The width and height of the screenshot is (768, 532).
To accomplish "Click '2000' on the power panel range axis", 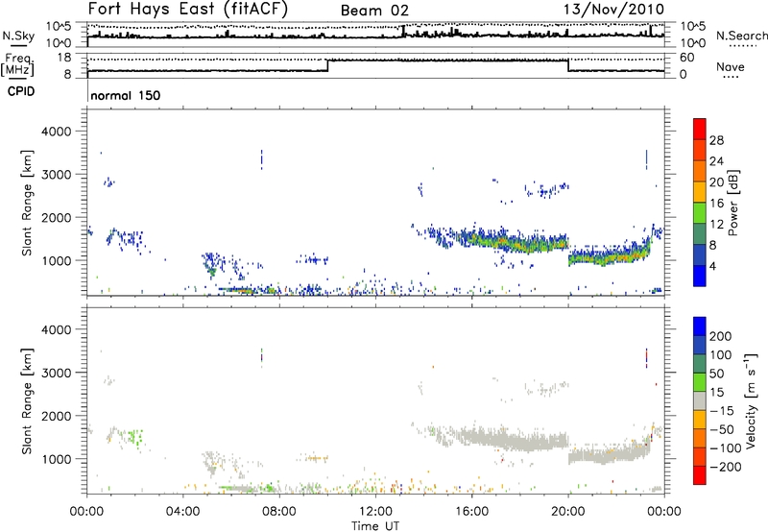I will pos(57,217).
